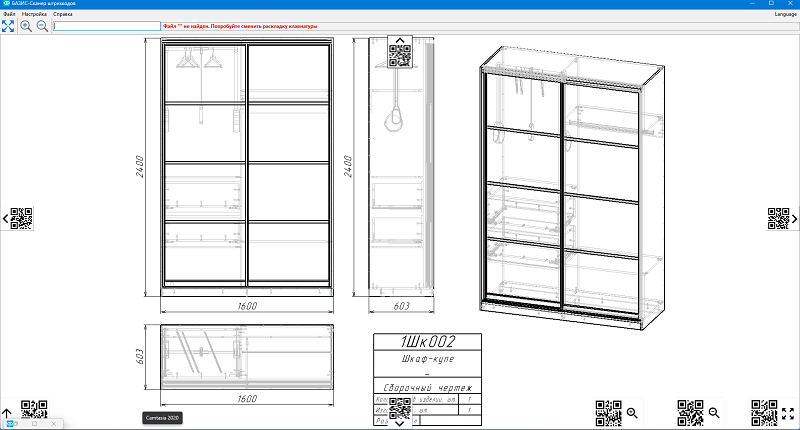Maximize the БАЗИС-Сканер main window
This screenshot has width=800, height=430.
coord(771,3)
